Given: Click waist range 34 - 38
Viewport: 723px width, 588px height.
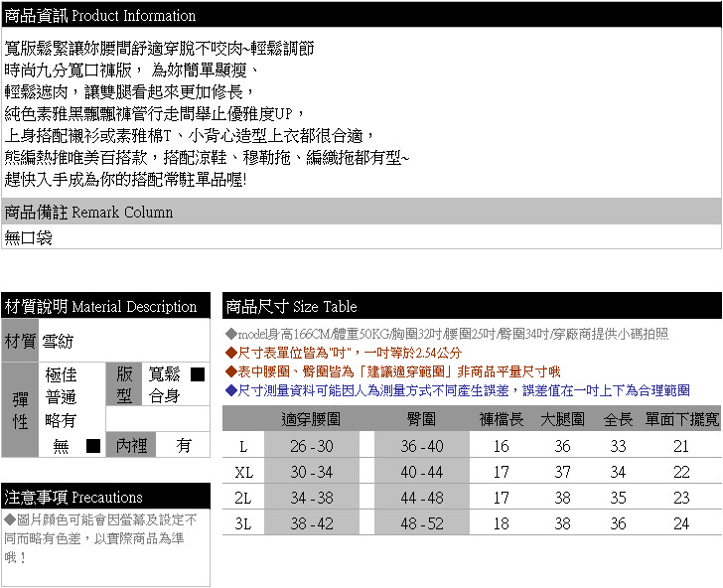Looking at the screenshot, I should pos(312,498).
